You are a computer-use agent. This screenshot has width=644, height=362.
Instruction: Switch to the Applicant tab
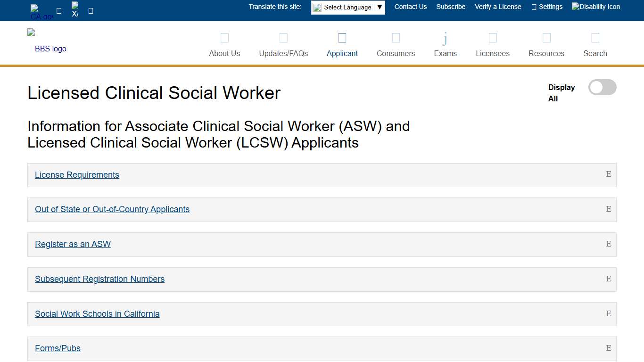tap(342, 45)
